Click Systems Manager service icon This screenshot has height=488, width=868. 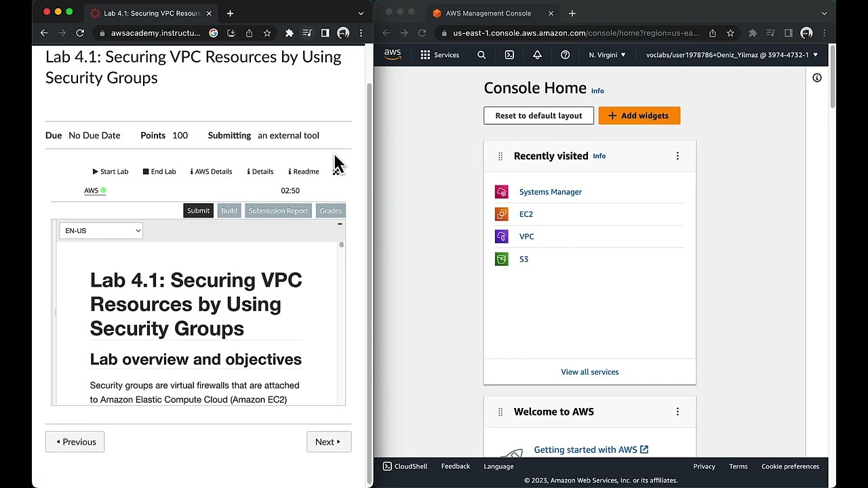[x=501, y=192]
